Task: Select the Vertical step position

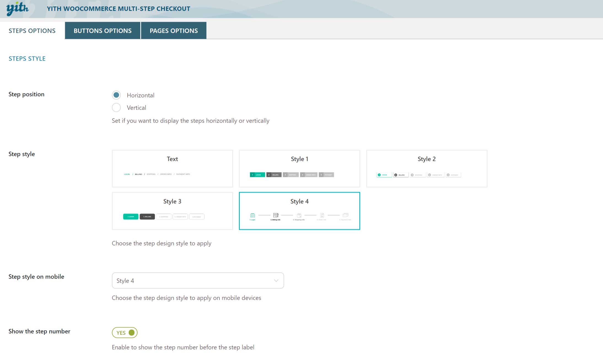Action: pyautogui.click(x=116, y=107)
